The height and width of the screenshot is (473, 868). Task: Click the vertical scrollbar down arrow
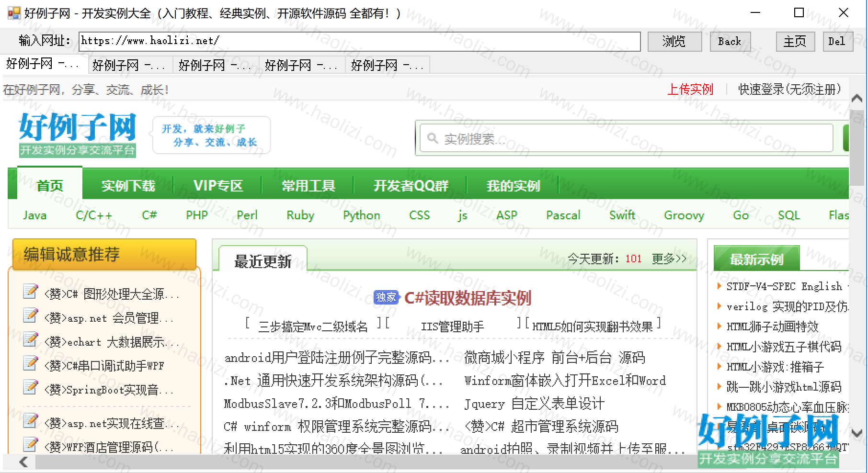pos(857,433)
